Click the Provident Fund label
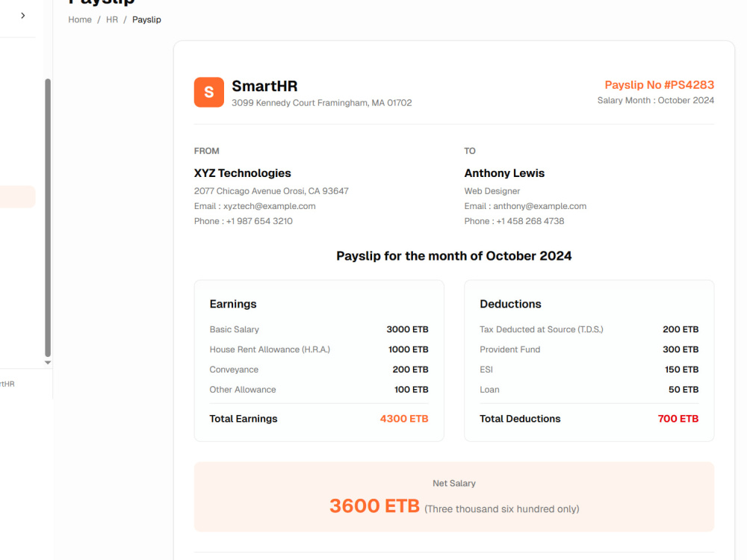The height and width of the screenshot is (560, 747). [509, 349]
